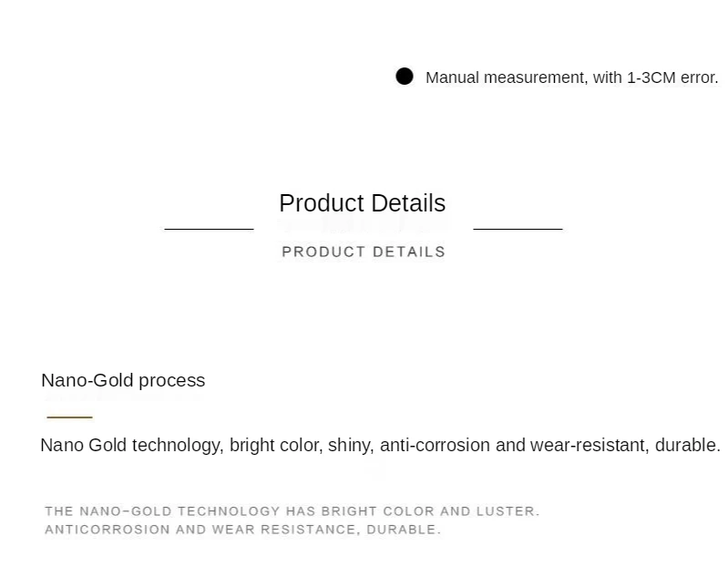Click the uppercase word "DURABLE."

(404, 530)
